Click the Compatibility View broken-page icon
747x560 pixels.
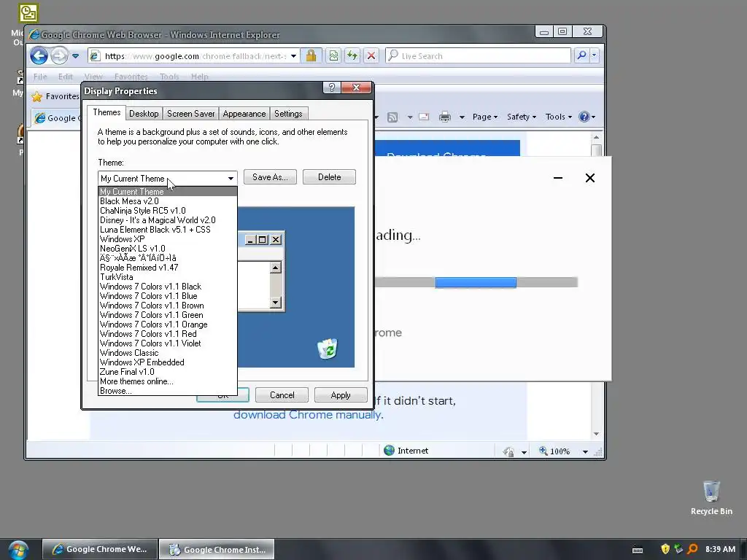(x=333, y=55)
